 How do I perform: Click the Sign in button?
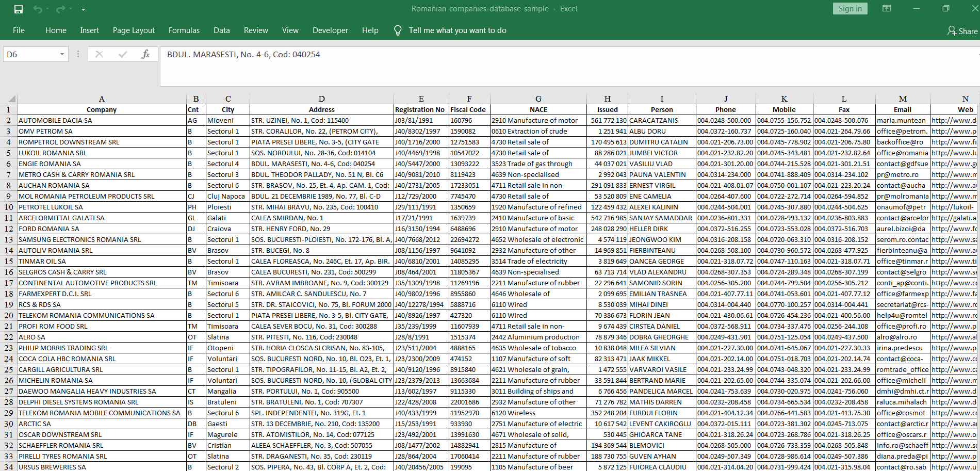click(850, 8)
